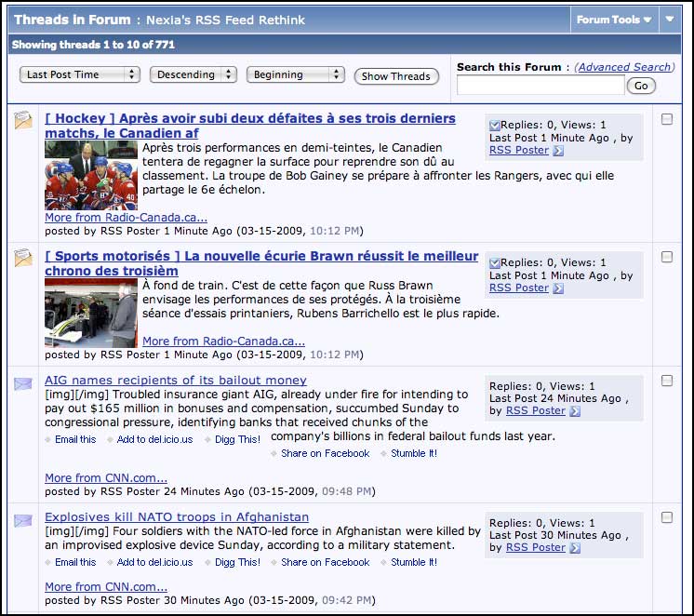Click the Hockey thread folder status icon
This screenshot has height=616, width=694.
[23, 120]
